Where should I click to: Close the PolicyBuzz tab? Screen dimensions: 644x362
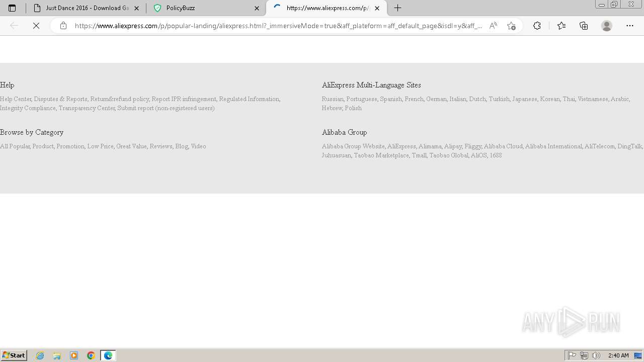tap(257, 8)
